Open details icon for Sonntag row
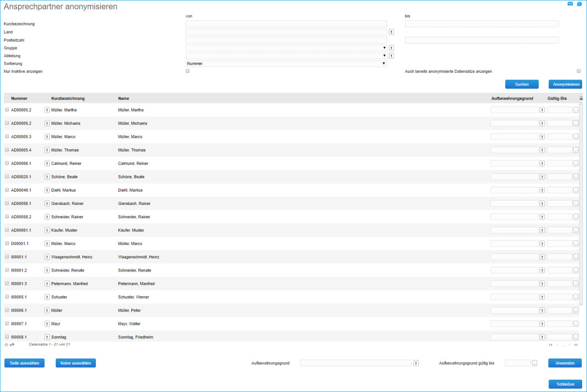 click(x=47, y=337)
